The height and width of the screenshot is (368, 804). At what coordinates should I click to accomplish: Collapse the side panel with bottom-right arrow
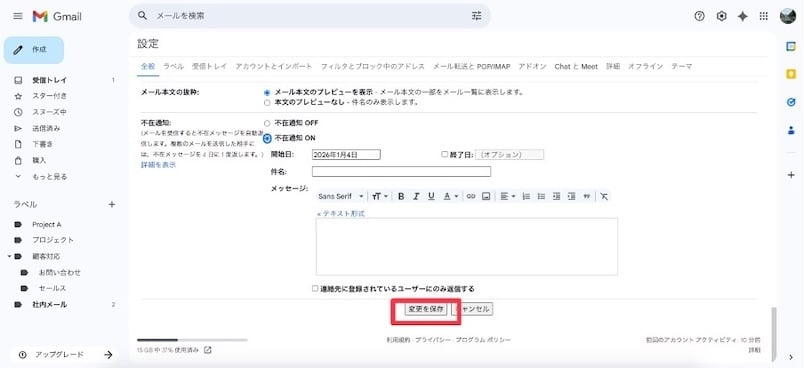pos(791,357)
